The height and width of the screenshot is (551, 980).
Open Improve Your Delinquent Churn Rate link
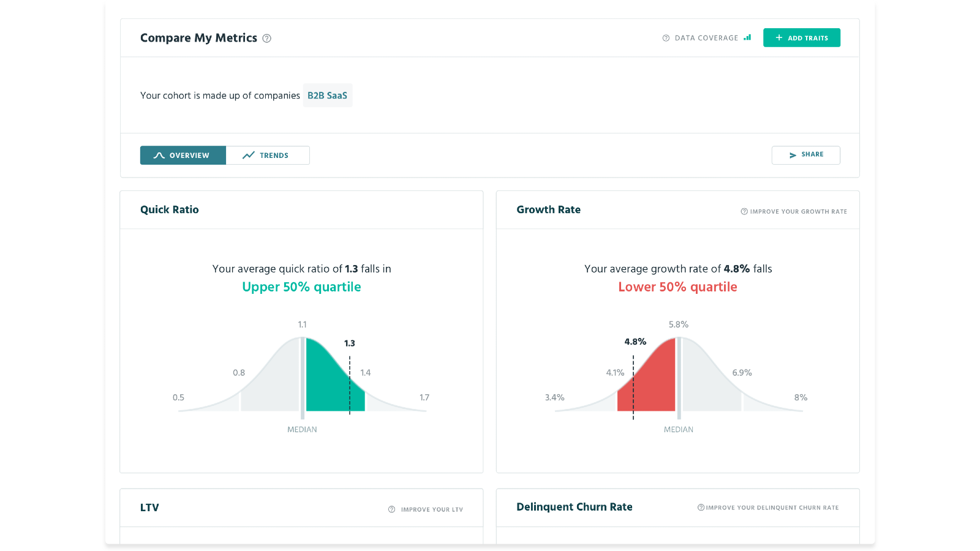click(x=772, y=508)
